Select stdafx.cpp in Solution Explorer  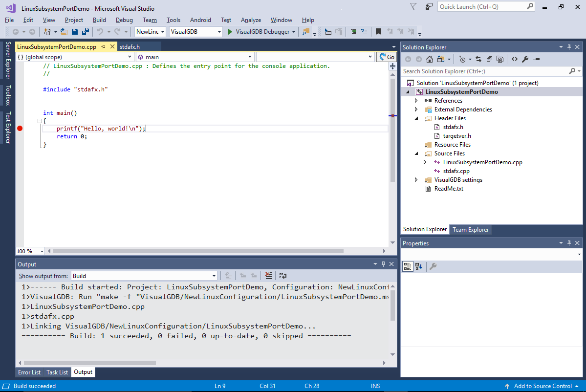pos(456,171)
